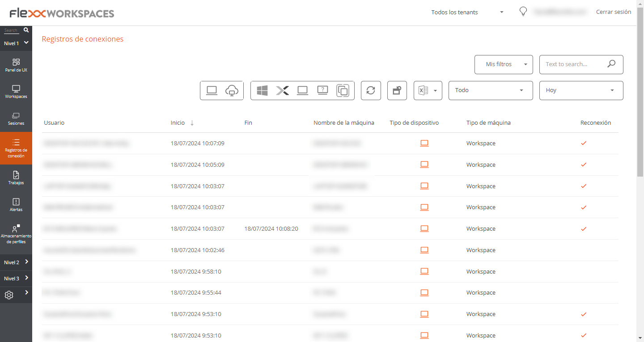
Task: Expand the Nivel 2 menu group
Action: pyautogui.click(x=16, y=262)
